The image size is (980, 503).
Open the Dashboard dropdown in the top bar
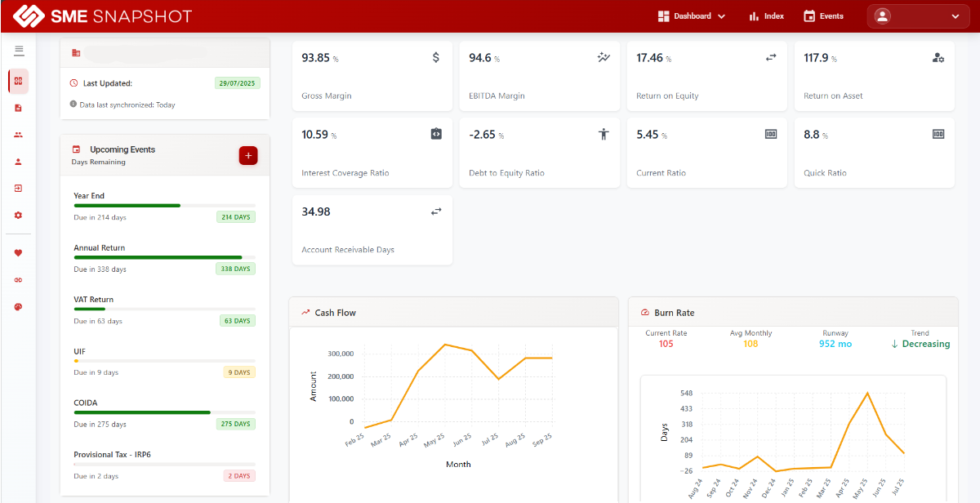point(691,16)
